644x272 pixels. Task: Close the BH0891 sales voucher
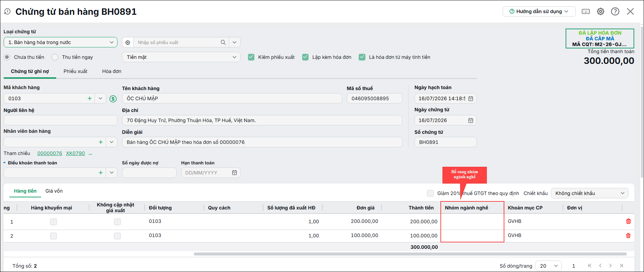click(630, 11)
